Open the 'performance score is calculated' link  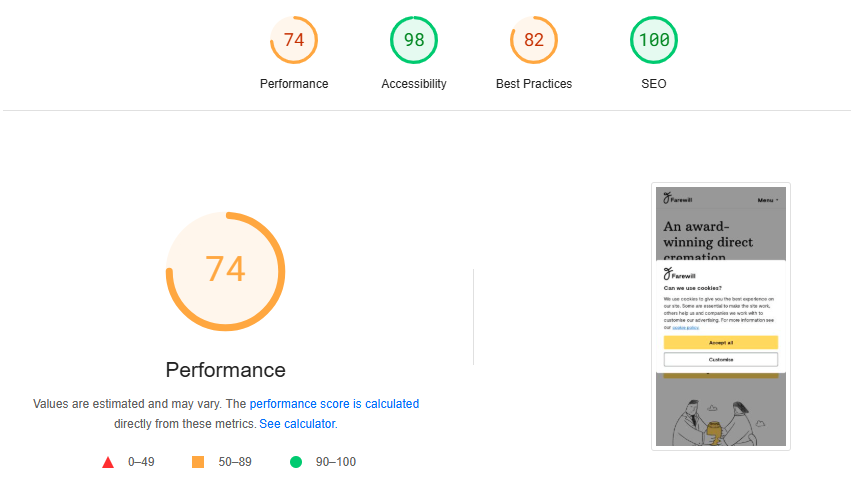click(334, 404)
